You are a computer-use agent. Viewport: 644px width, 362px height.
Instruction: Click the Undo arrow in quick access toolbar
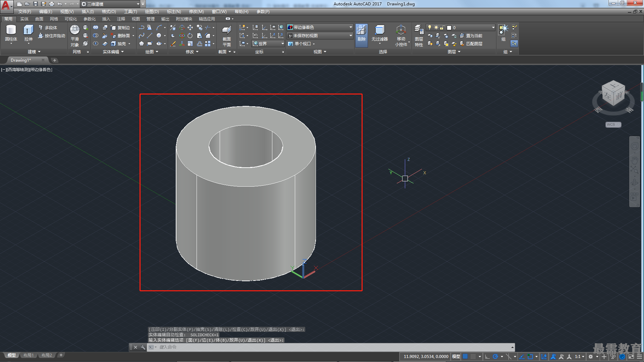[x=60, y=4]
